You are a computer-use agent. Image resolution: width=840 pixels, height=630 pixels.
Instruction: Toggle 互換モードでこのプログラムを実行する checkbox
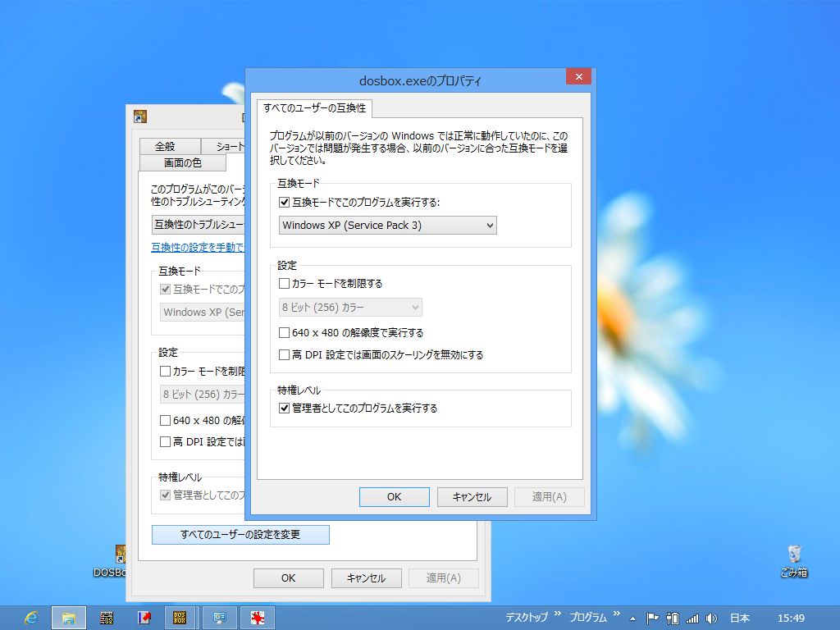coord(285,202)
